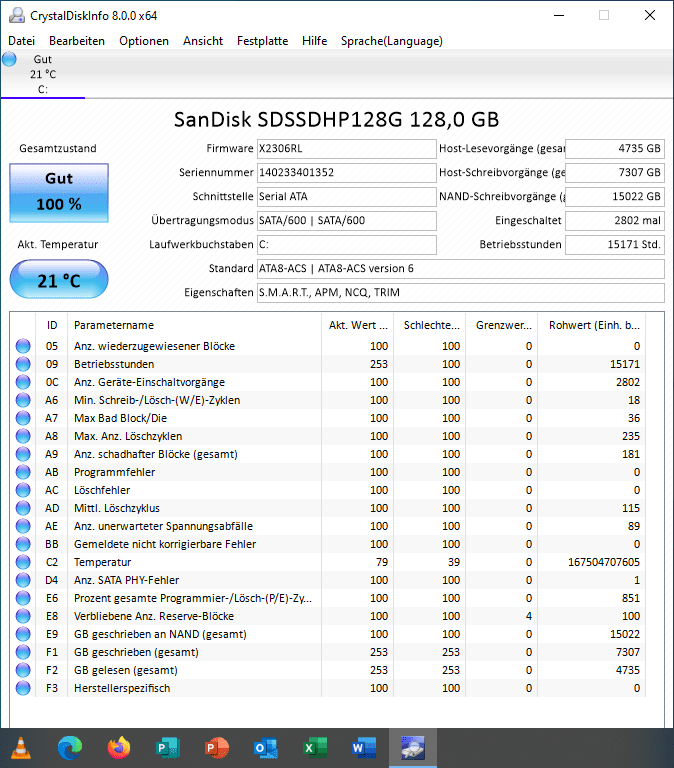Click the Firmware field X2306RL
Screen dimensions: 674x768
click(x=347, y=148)
